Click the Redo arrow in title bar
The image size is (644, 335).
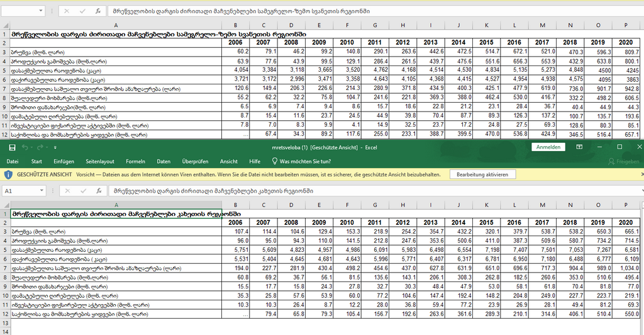pyautogui.click(x=40, y=147)
